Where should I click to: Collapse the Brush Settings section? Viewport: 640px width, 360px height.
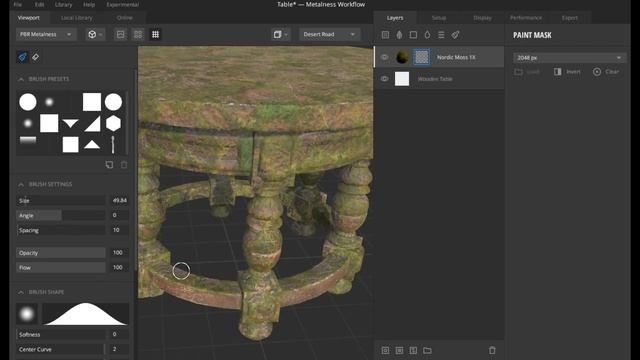click(21, 184)
